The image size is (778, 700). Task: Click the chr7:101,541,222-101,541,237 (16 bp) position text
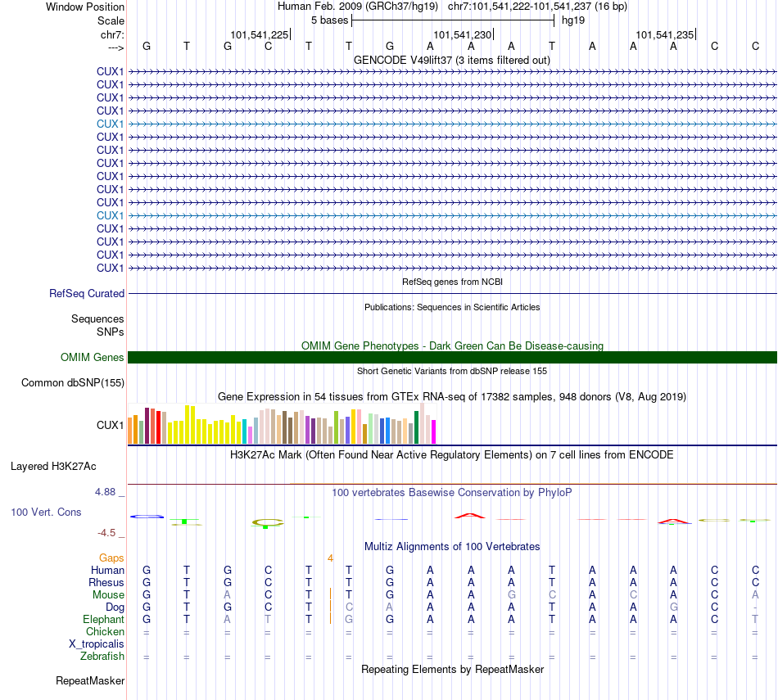(537, 7)
